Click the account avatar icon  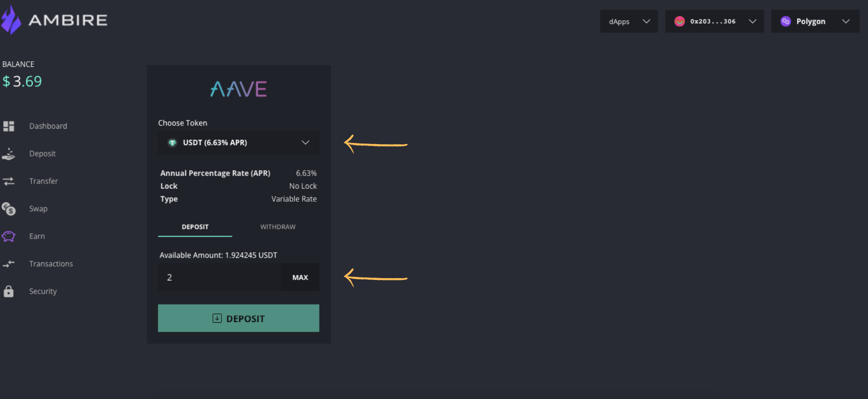coord(680,21)
